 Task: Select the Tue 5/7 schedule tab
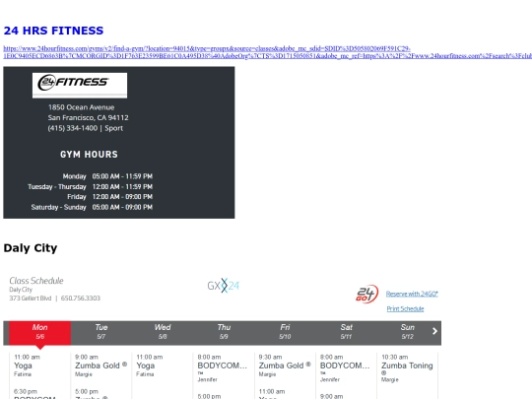coord(101,333)
